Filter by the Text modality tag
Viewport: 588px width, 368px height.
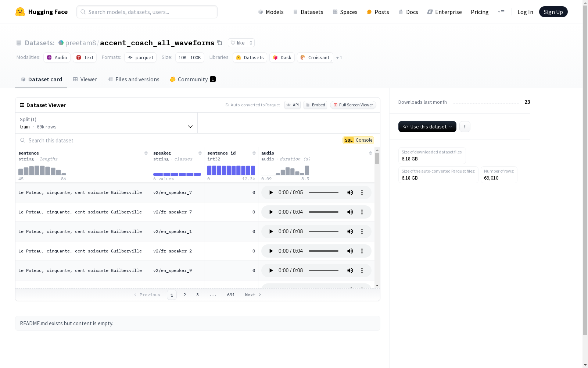(x=85, y=57)
